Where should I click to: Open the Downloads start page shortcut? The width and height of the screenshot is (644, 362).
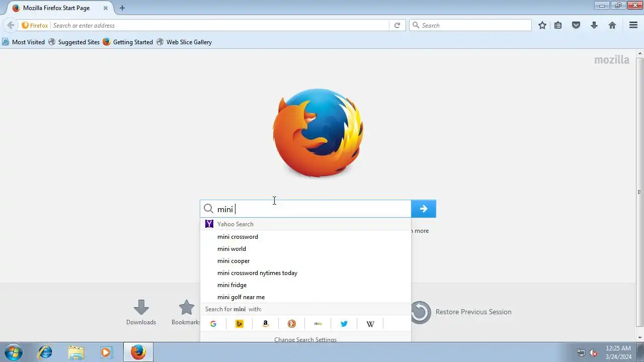coord(141,312)
